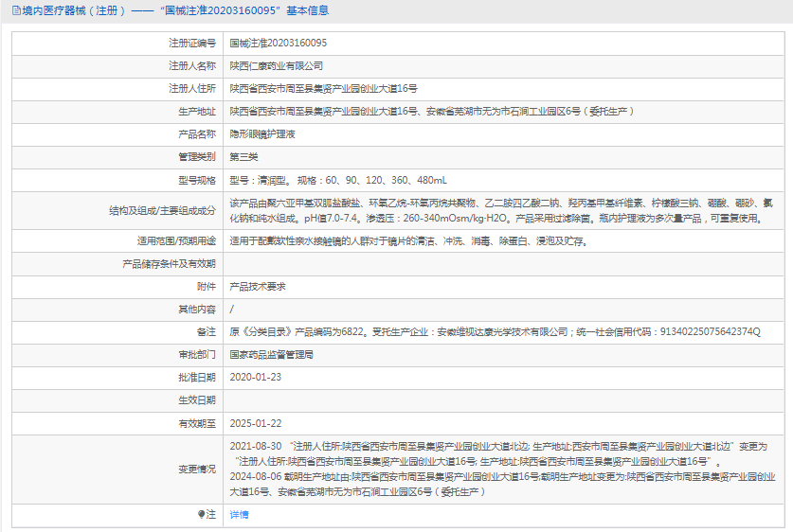The image size is (793, 532).
Task: Click the bulb icon beside 注
Action: [201, 514]
